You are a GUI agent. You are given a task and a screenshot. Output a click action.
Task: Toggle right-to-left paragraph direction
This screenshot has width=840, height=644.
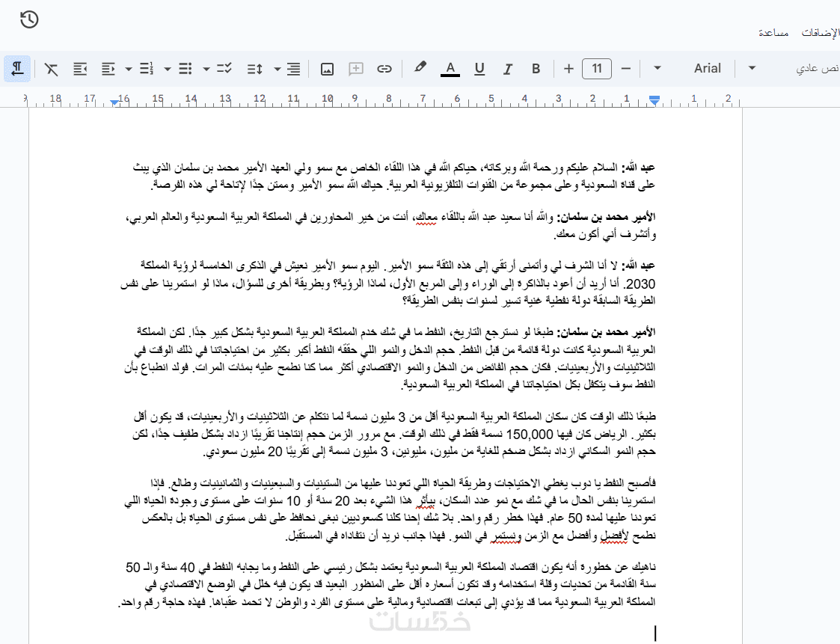17,69
